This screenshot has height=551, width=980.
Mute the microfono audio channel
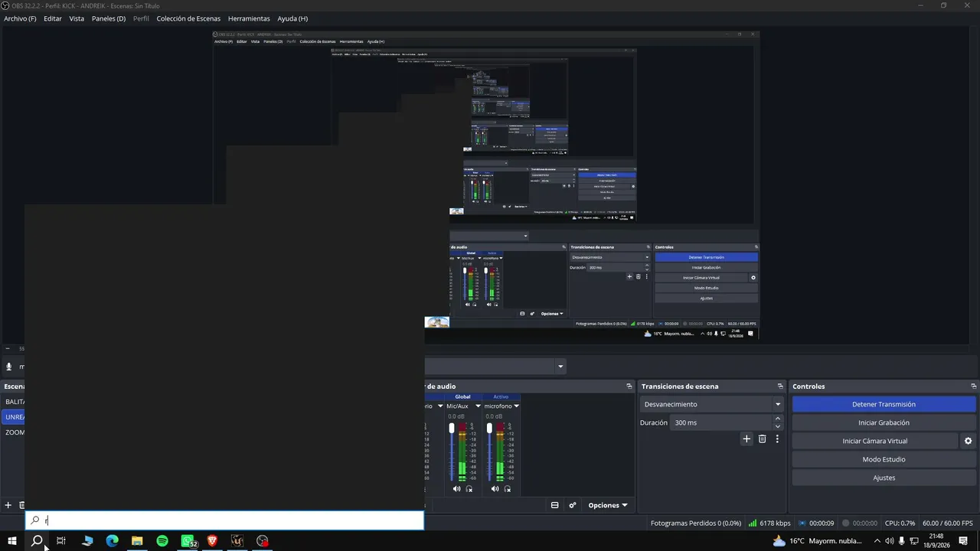coord(495,489)
